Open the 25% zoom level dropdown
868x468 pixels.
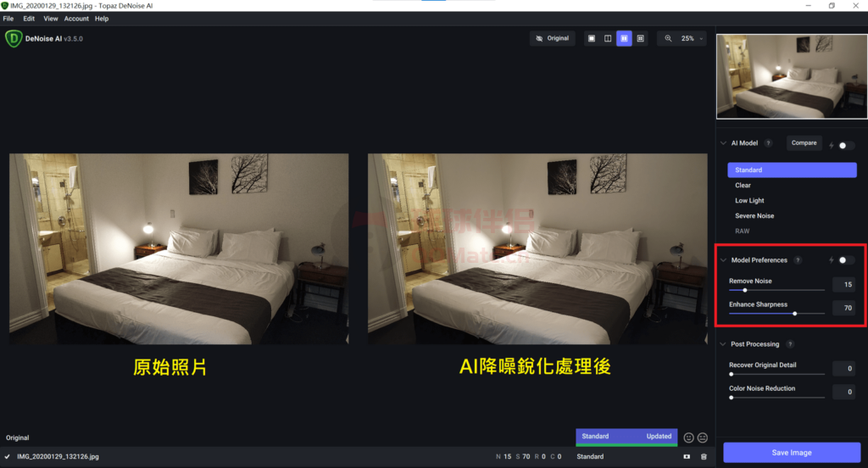(692, 38)
